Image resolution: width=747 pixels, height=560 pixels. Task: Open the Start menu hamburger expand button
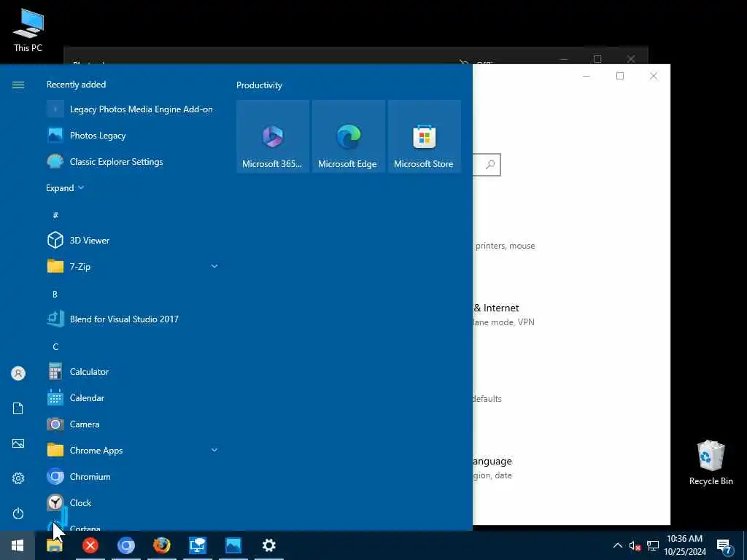(x=18, y=85)
